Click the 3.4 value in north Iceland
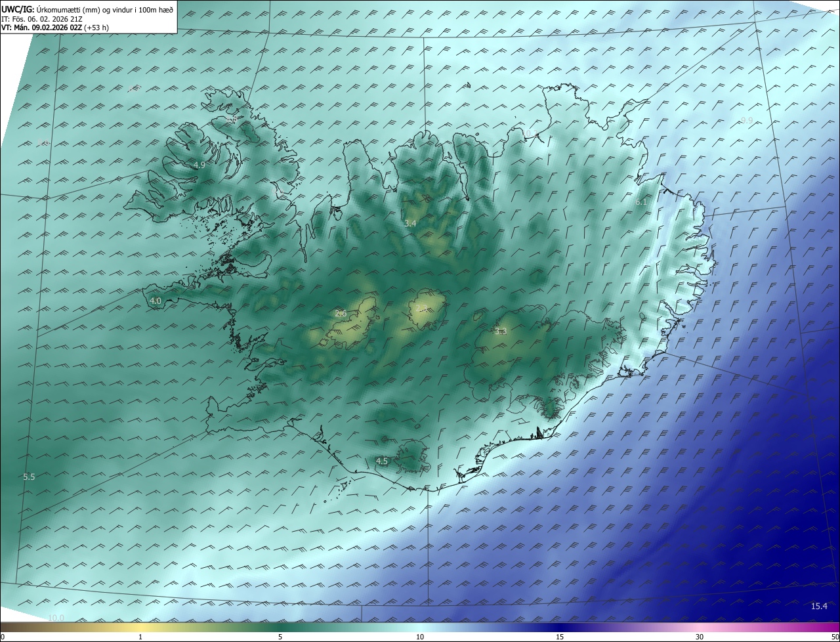 pos(410,224)
